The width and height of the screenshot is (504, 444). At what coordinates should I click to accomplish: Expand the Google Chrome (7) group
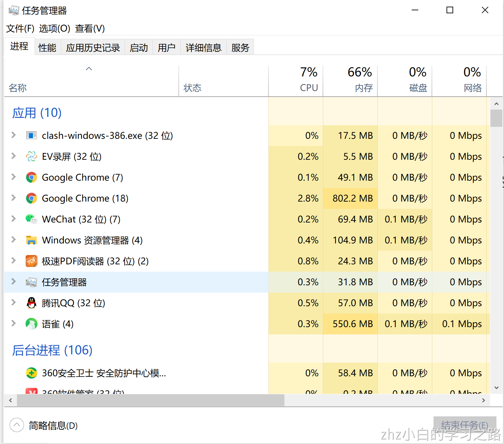coord(14,177)
